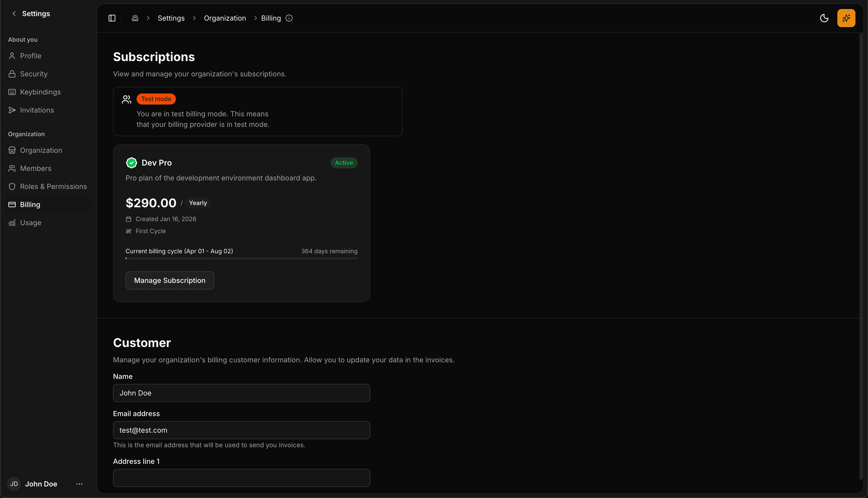Click the billing cycle progress bar

241,259
